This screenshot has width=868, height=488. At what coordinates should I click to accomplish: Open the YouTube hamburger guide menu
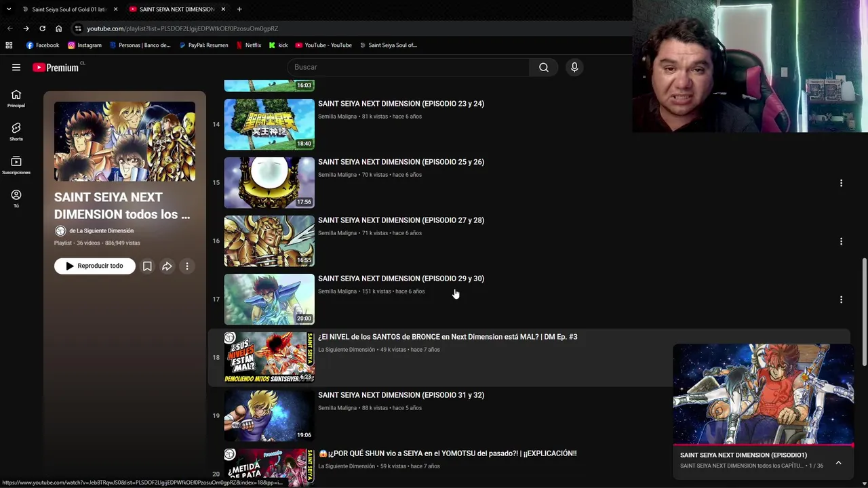16,67
